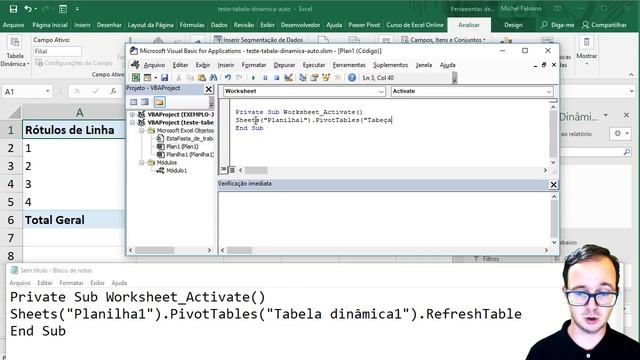The image size is (640, 360).
Task: Click code window horizontal scrollbar thumb
Action: tap(256, 170)
